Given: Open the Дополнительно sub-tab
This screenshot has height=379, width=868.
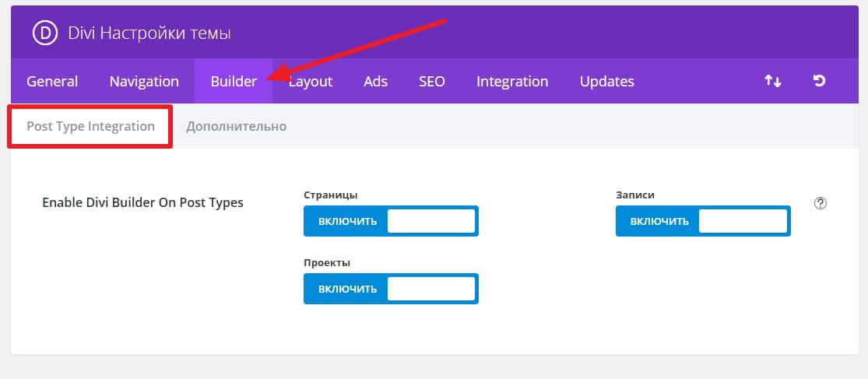Looking at the screenshot, I should click(x=236, y=126).
